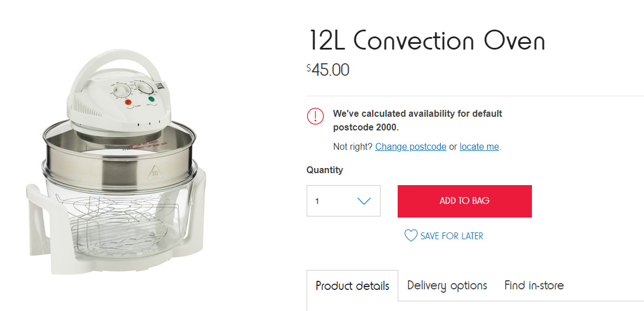The image size is (644, 311).
Task: Click the Change postcode link
Action: coord(411,147)
